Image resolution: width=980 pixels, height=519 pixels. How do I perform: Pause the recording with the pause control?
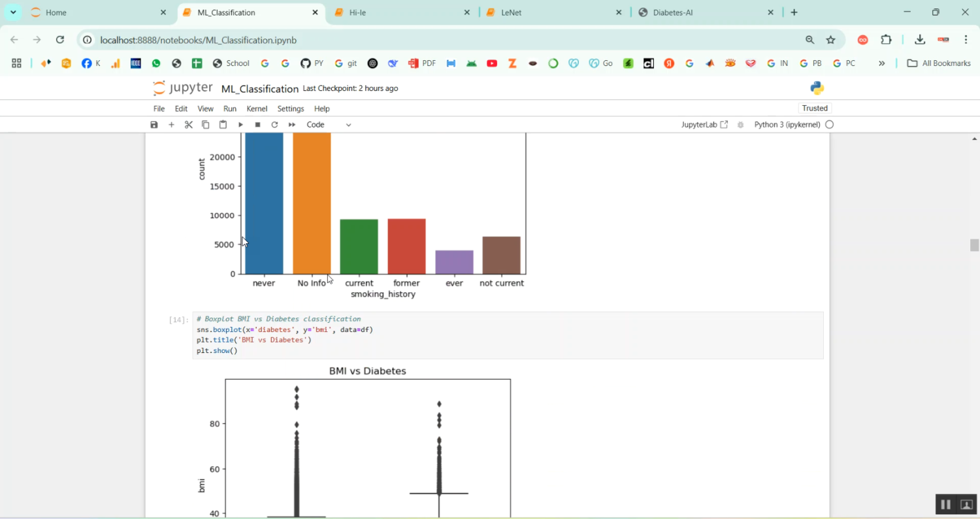click(945, 504)
